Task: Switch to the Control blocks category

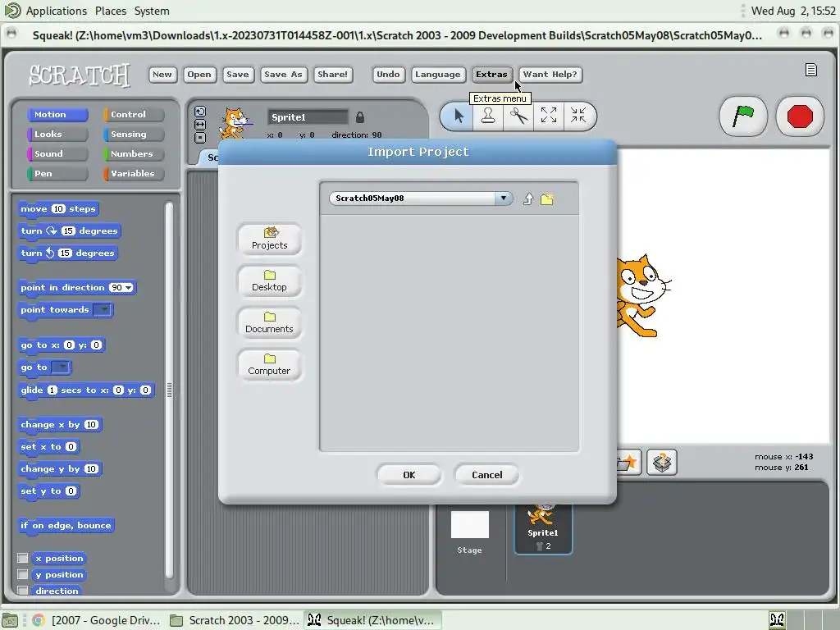Action: tap(134, 115)
